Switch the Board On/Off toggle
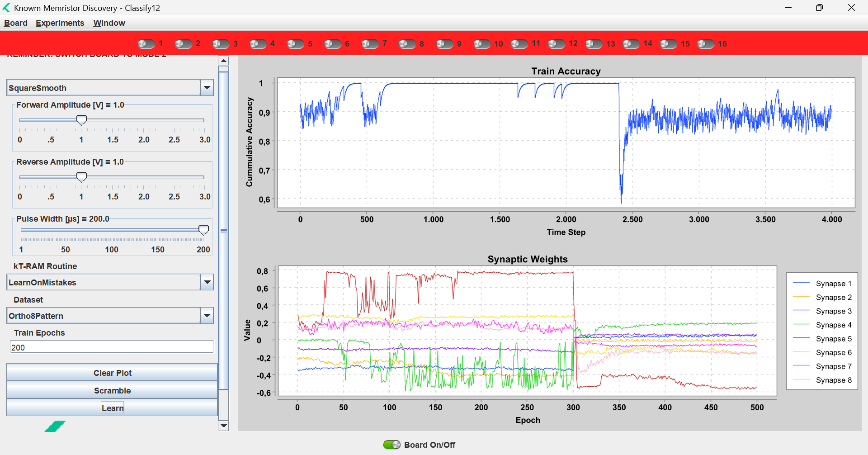This screenshot has height=455, width=868. pos(392,445)
